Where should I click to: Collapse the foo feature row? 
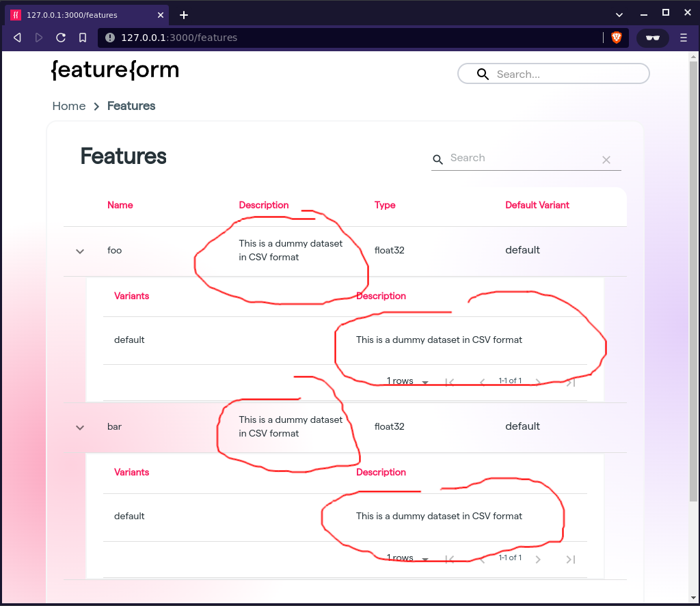(x=80, y=251)
